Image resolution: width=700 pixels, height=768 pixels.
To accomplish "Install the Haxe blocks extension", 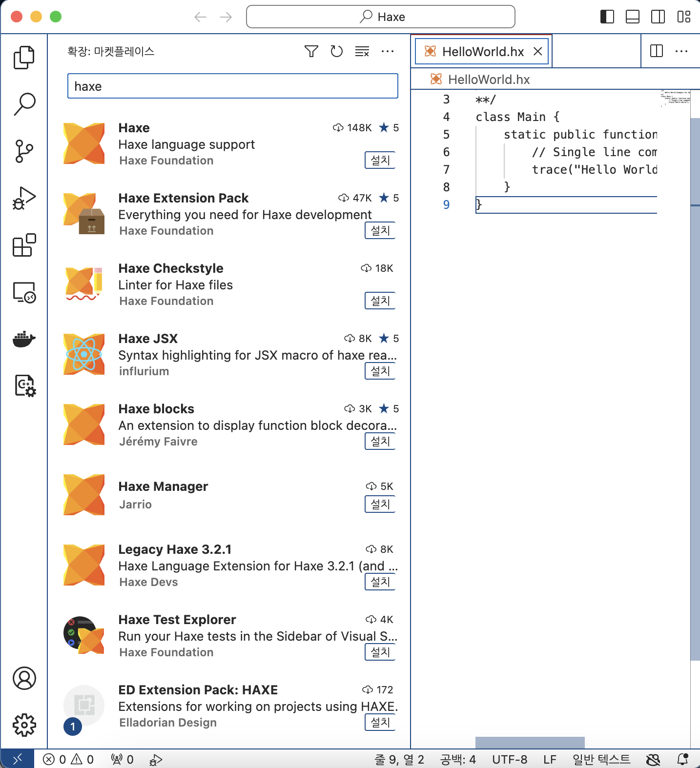I will 380,441.
